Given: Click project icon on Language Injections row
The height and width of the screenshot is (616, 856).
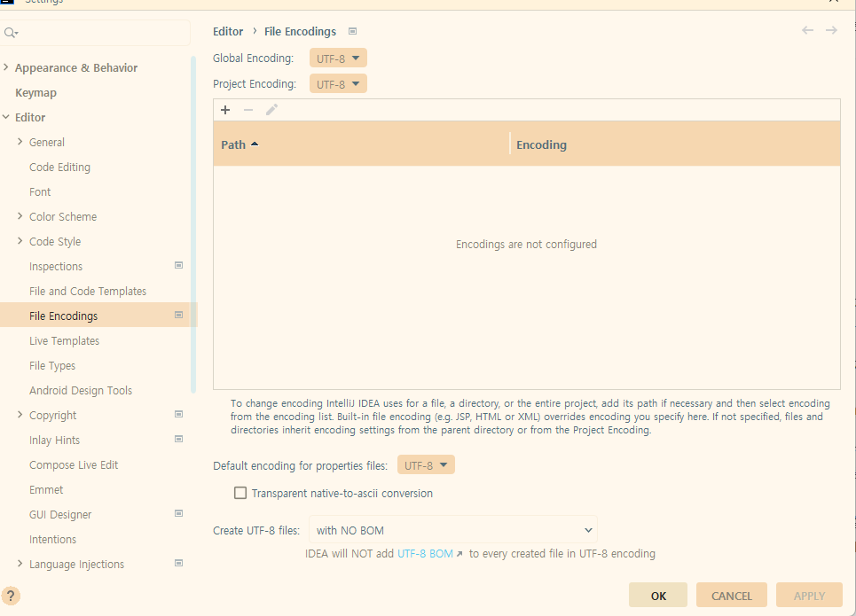Looking at the screenshot, I should [178, 564].
